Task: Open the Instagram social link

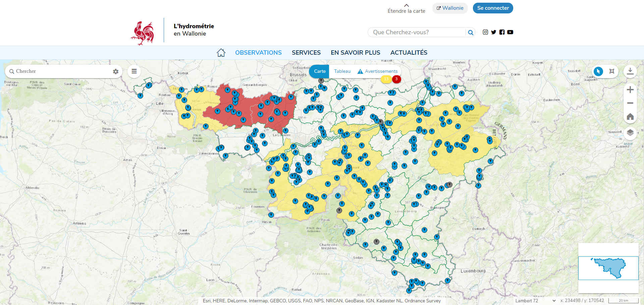Action: click(485, 32)
